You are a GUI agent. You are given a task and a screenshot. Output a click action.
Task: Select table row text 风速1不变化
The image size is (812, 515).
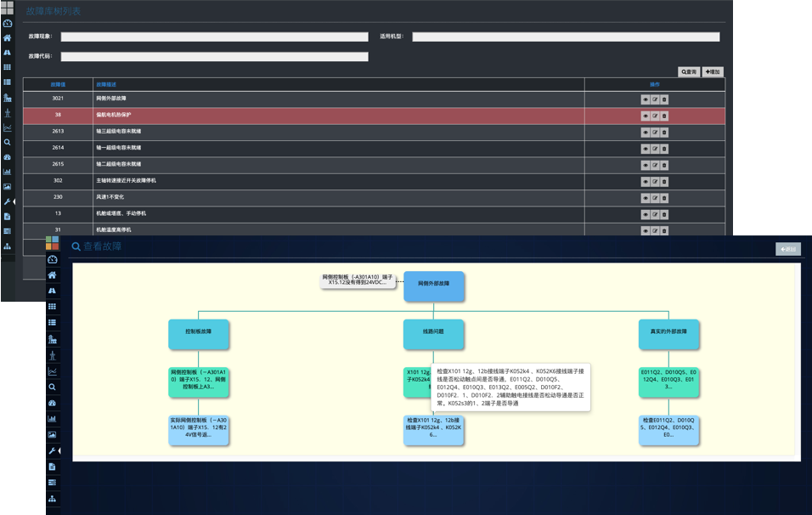tap(110, 197)
